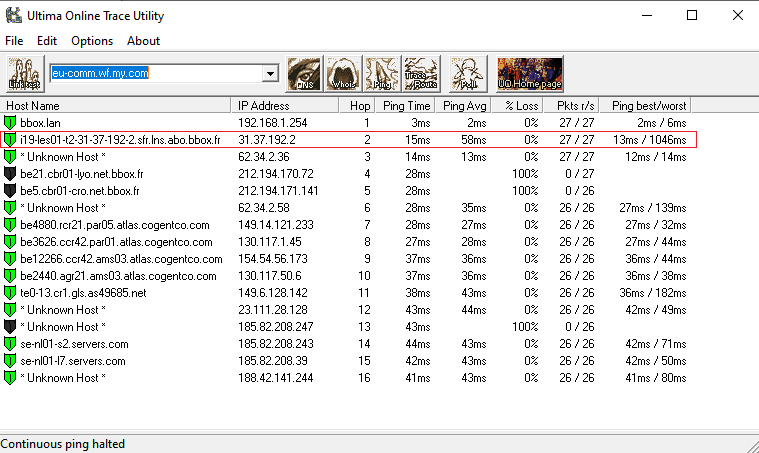Viewport: 759px width, 453px height.
Task: Sort by the Hop column header
Action: [357, 106]
